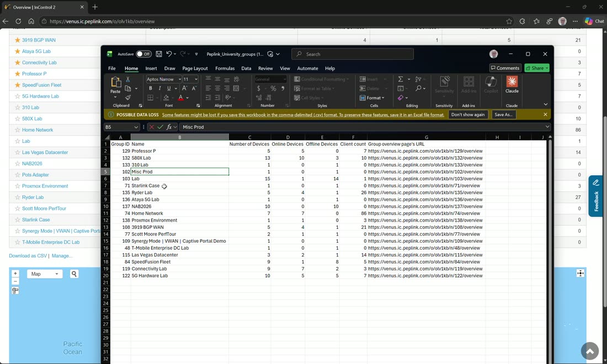This screenshot has height=364, width=607.
Task: Click the Manage... link in browser
Action: [x=62, y=256]
